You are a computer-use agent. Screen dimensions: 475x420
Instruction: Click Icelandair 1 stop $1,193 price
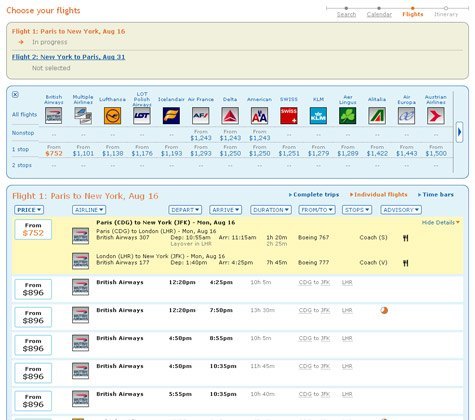pos(171,153)
